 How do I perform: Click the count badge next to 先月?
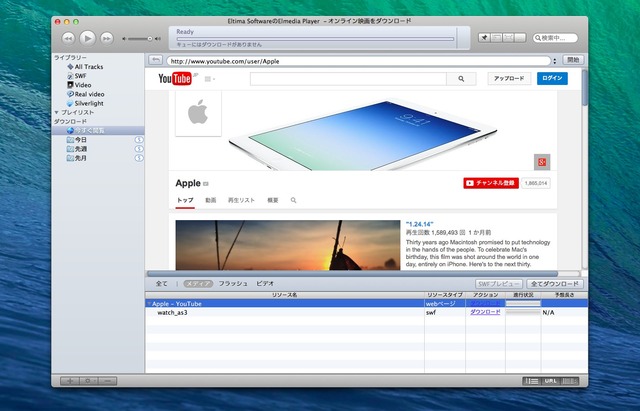pyautogui.click(x=139, y=158)
